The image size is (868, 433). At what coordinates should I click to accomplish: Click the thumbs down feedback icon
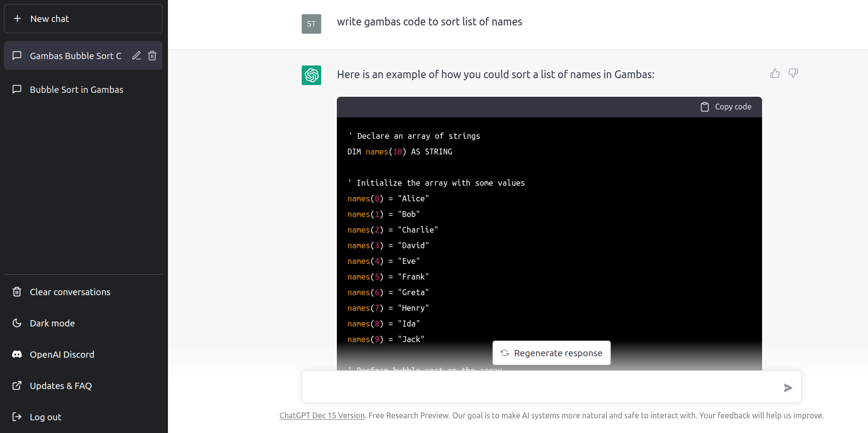point(793,73)
